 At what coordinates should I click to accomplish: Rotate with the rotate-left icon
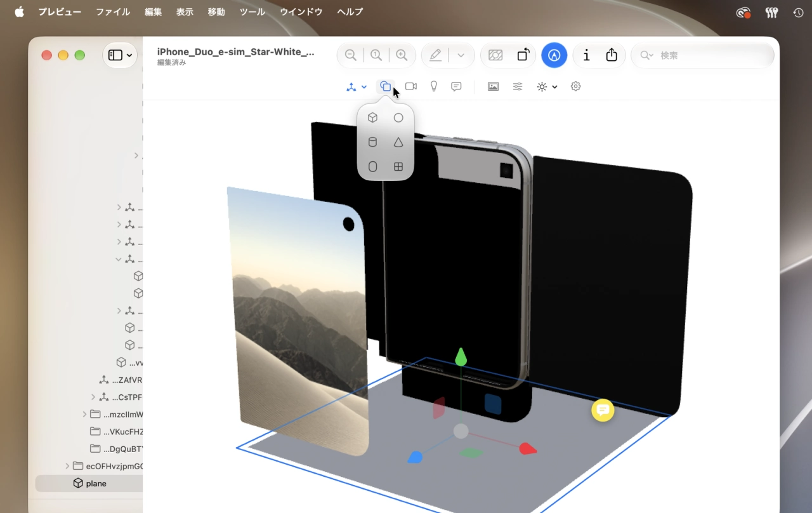pos(523,55)
